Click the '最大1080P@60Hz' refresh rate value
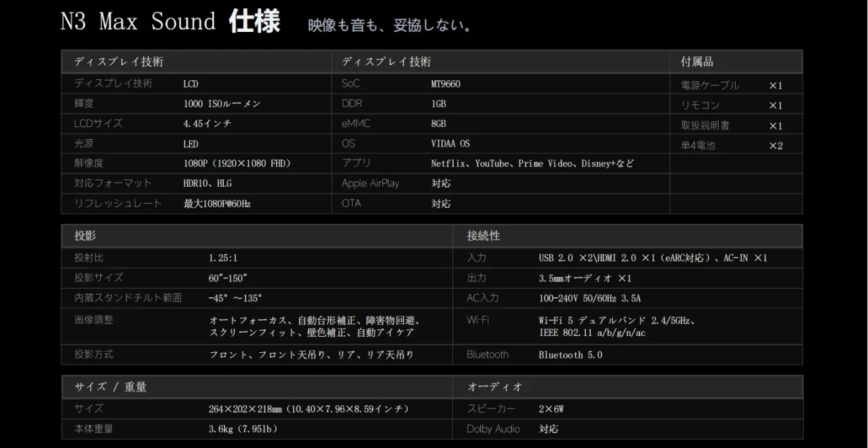 [x=217, y=204]
